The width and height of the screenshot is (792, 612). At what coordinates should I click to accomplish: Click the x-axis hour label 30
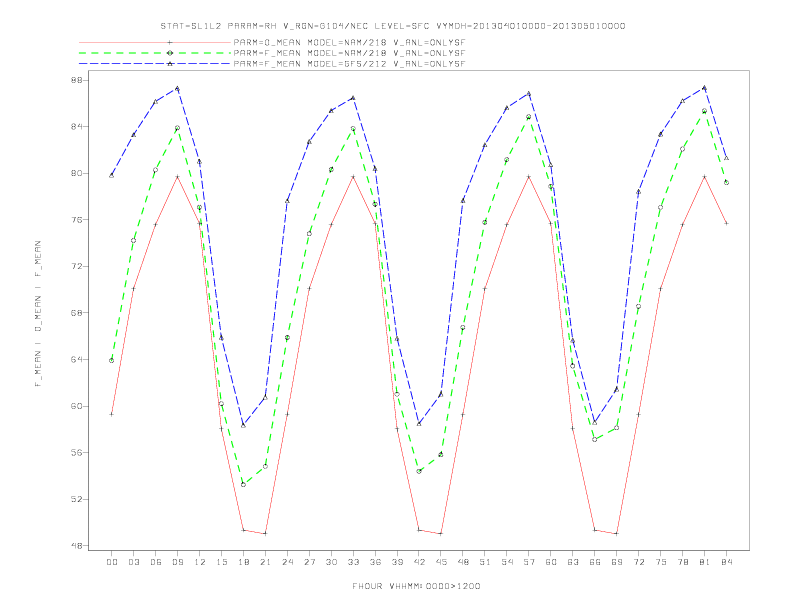[x=331, y=562]
